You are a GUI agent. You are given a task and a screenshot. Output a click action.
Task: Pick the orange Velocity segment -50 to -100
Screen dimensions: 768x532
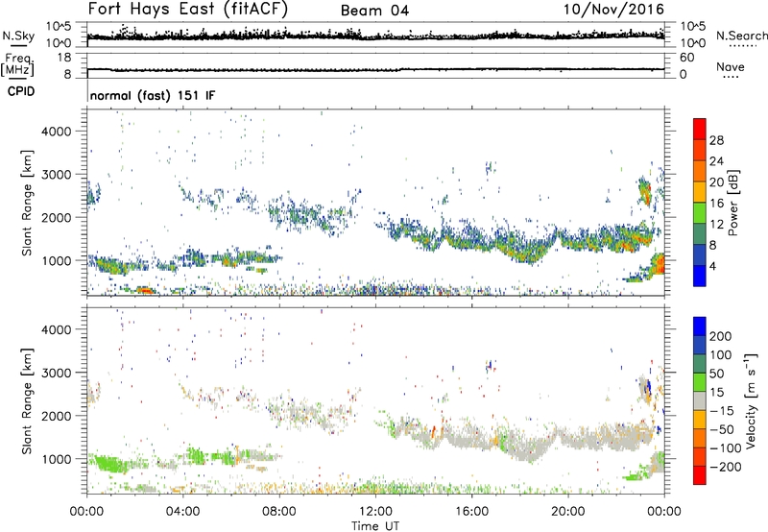700,438
